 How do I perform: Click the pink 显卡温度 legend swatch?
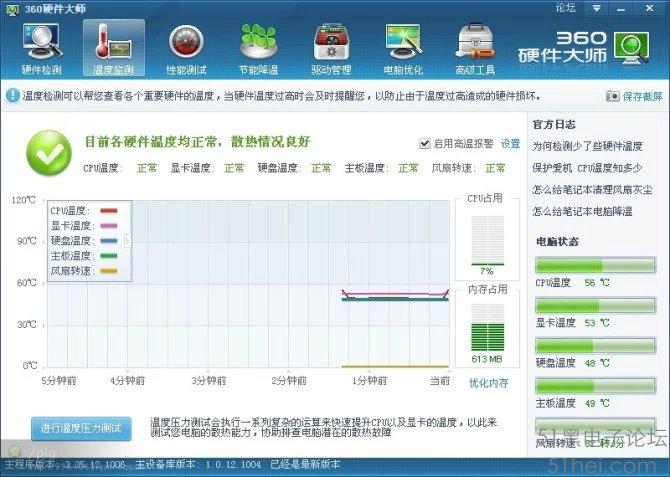coord(109,226)
